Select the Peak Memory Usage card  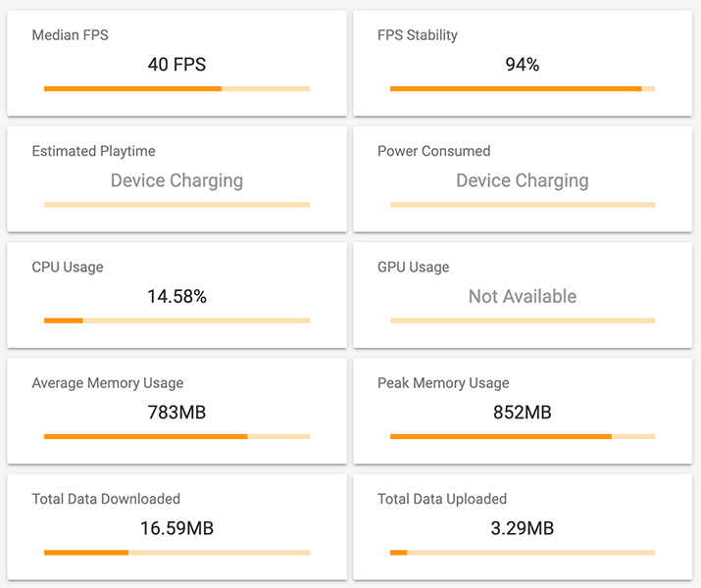(x=523, y=411)
